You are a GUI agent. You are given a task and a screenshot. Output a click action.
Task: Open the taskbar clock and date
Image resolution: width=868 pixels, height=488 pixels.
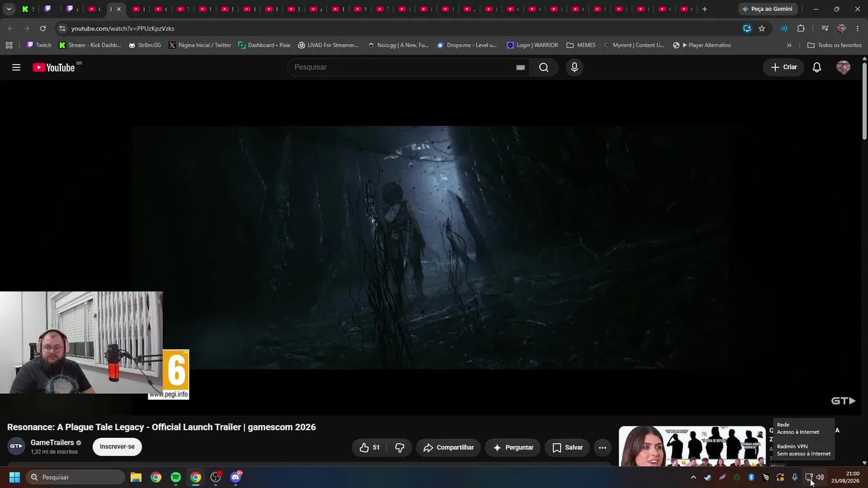point(845,477)
